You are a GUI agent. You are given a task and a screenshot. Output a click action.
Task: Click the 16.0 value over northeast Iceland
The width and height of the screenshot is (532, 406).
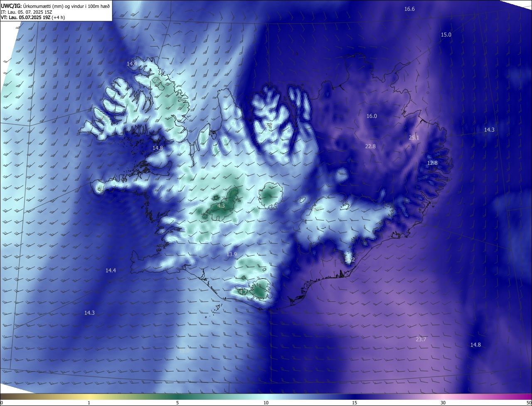pyautogui.click(x=372, y=116)
